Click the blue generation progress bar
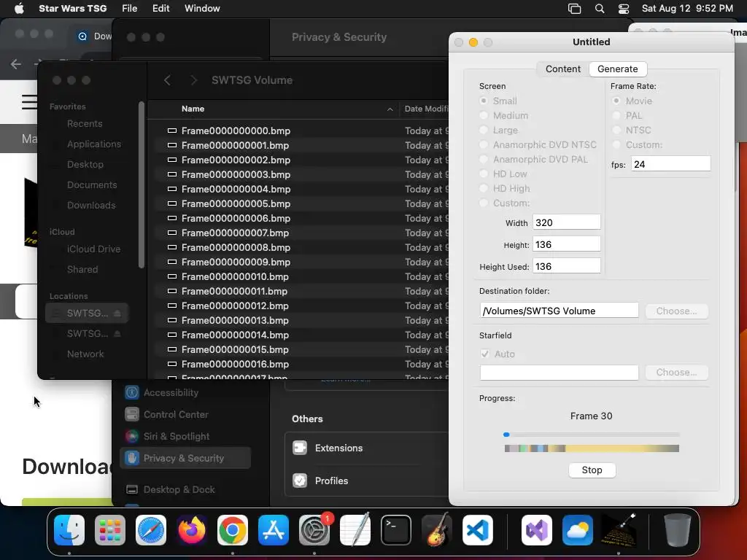 point(591,435)
